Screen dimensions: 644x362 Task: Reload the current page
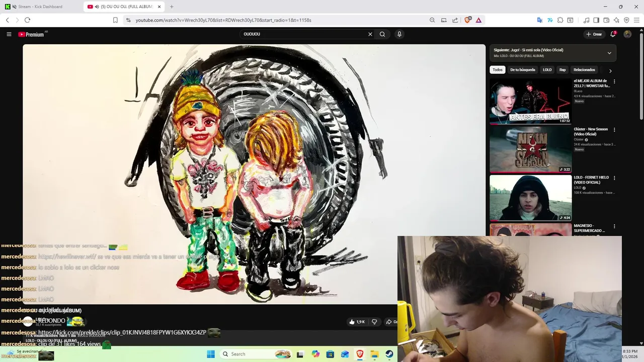click(27, 20)
